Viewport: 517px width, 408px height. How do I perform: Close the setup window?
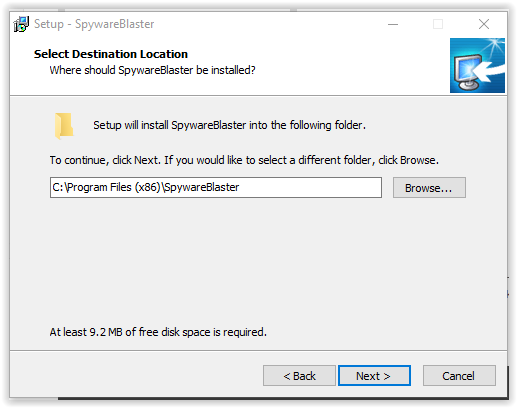pos(484,24)
